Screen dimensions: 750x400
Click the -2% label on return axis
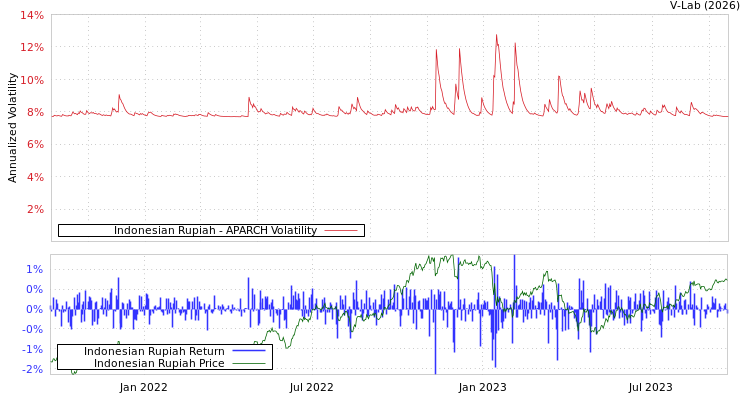click(x=32, y=369)
